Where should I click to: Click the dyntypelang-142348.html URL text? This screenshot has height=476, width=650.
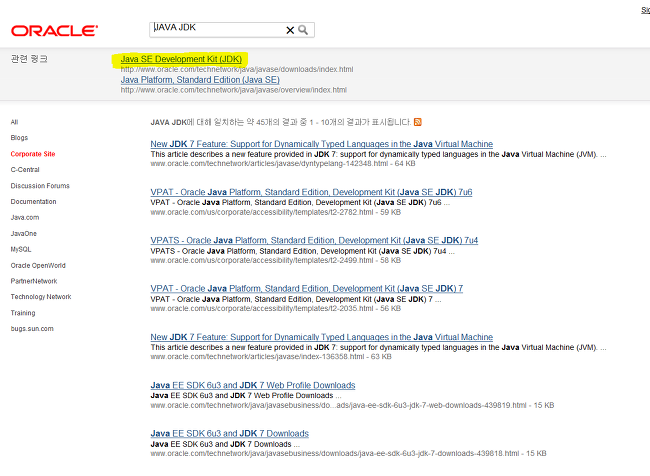point(269,164)
